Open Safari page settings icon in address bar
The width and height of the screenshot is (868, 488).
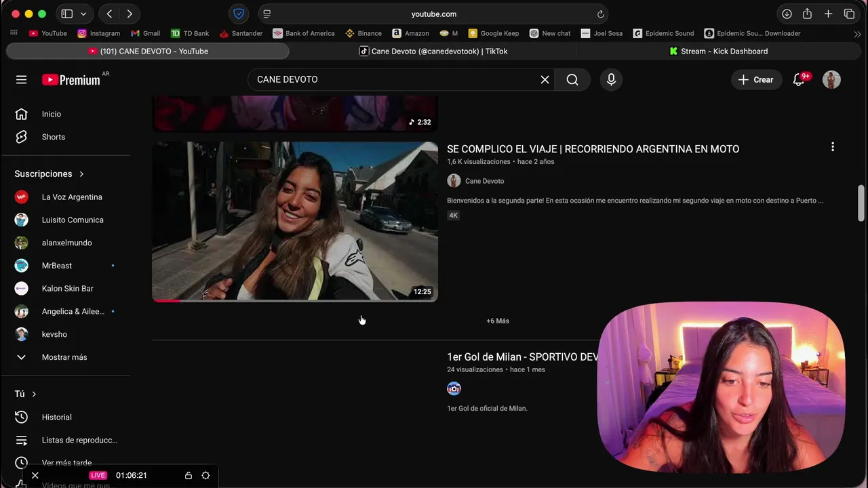coord(267,14)
